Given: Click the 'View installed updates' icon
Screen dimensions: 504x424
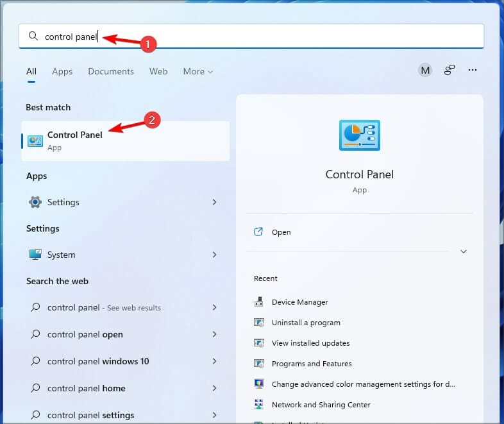Looking at the screenshot, I should [x=259, y=343].
